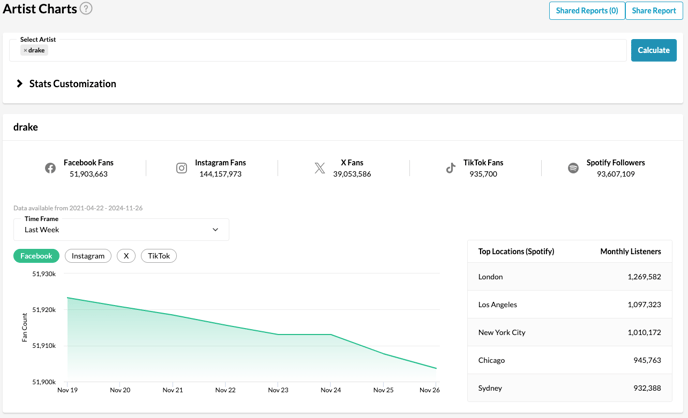Click the X logo icon
688x418 pixels.
tap(320, 168)
